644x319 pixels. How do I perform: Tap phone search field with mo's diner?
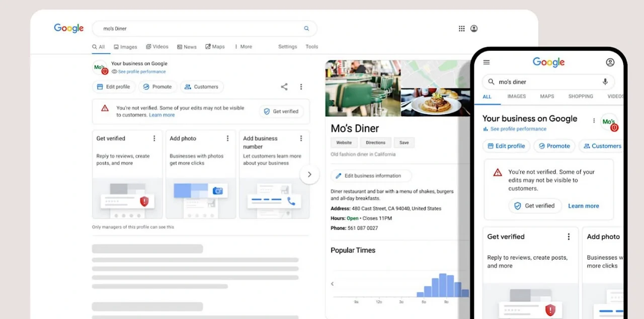548,82
